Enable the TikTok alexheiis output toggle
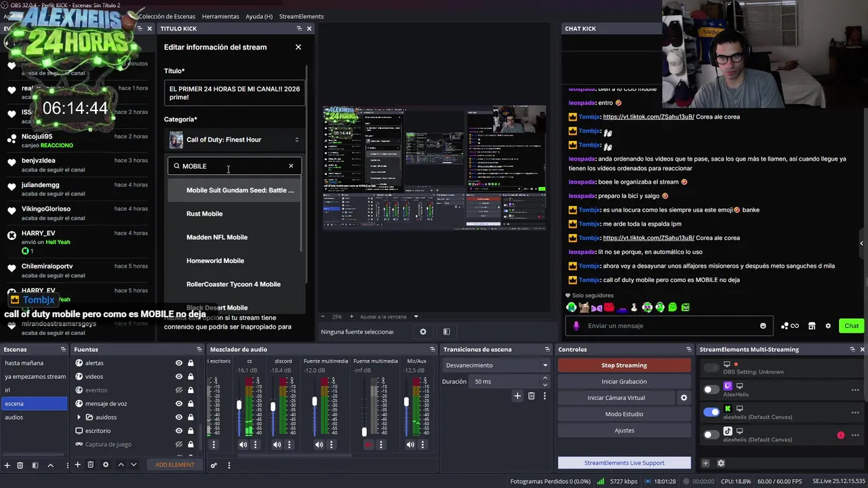The height and width of the screenshot is (488, 868). coord(711,434)
